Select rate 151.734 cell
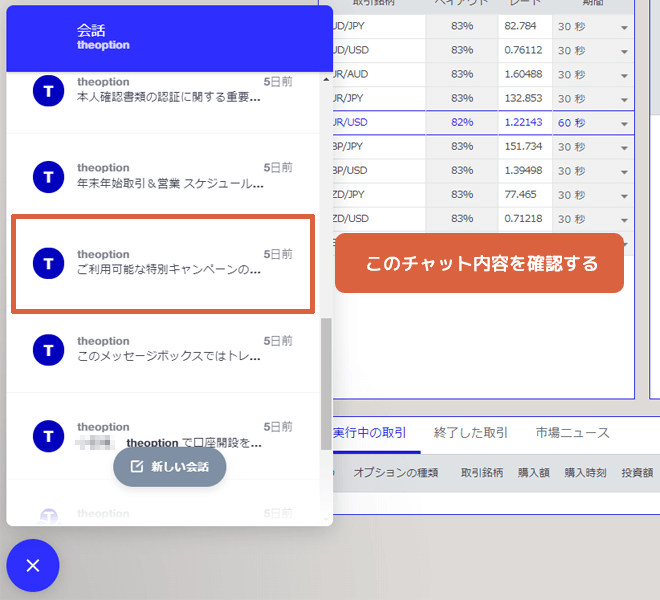 click(x=525, y=147)
